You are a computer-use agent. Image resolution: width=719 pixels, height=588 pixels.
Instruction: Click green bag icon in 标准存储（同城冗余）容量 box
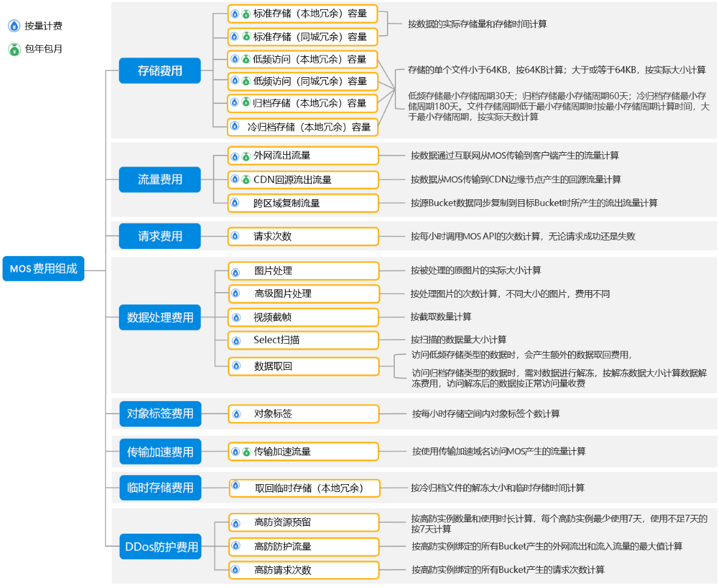point(246,36)
